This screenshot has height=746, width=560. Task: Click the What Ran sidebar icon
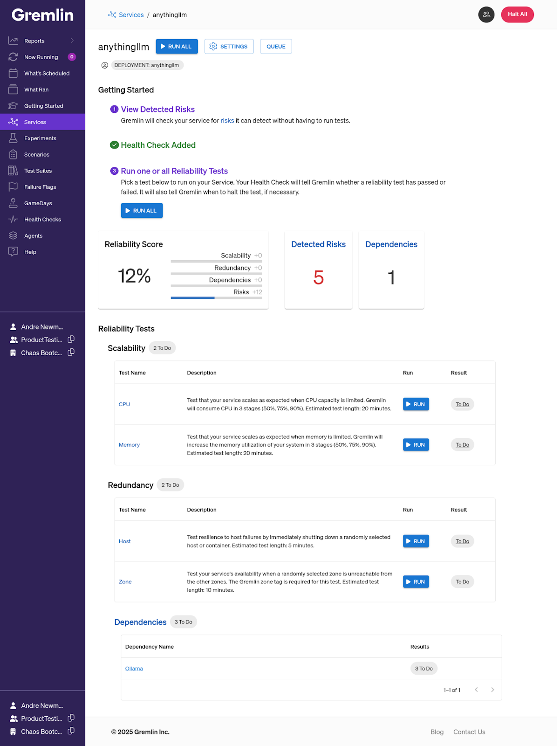(x=13, y=90)
